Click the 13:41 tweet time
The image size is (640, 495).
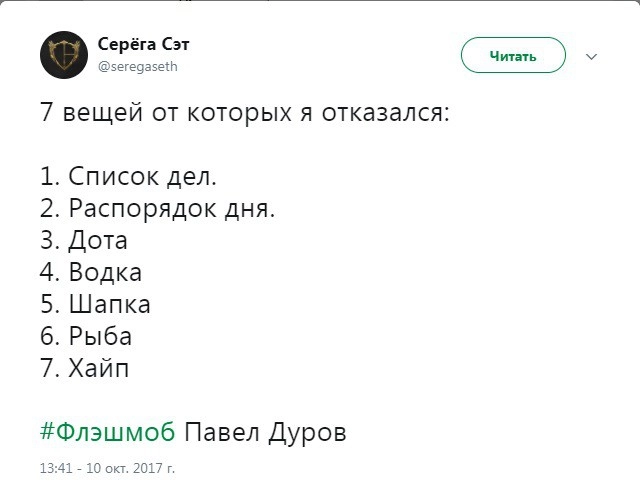(55, 467)
